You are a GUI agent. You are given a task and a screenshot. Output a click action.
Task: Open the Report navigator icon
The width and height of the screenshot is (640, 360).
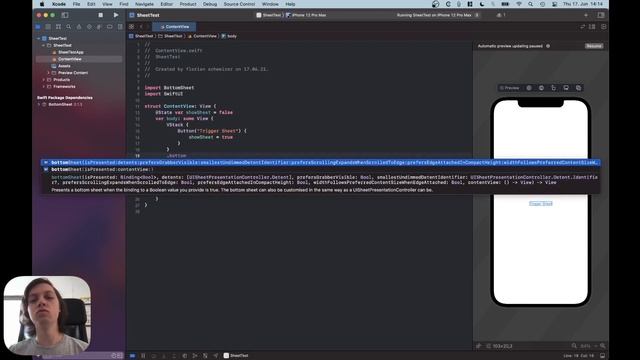(x=120, y=27)
